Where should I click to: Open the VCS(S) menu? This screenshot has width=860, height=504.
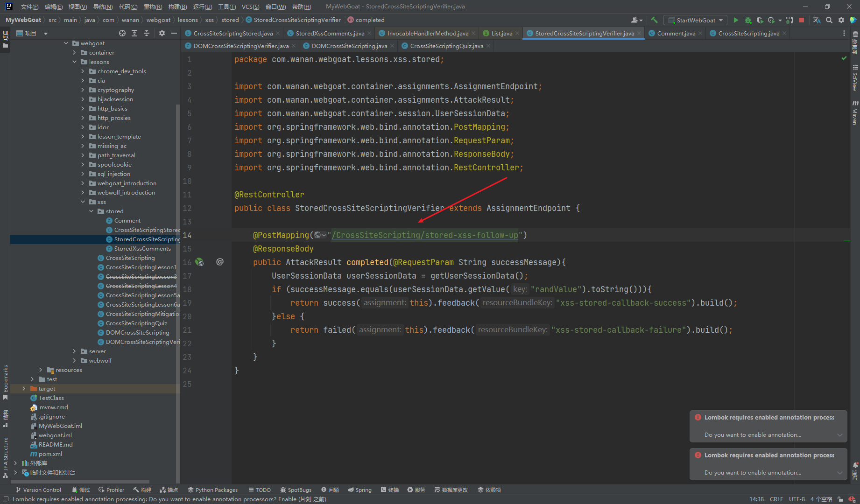(250, 7)
